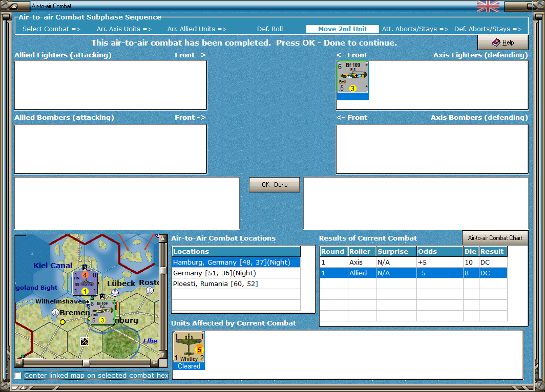
Task: Click the Att. Aborts/Stays subphase step
Action: click(415, 29)
